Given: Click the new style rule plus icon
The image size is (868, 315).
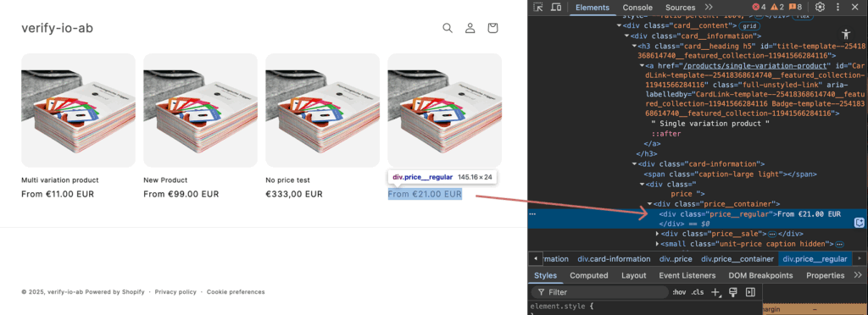Looking at the screenshot, I should click(715, 292).
